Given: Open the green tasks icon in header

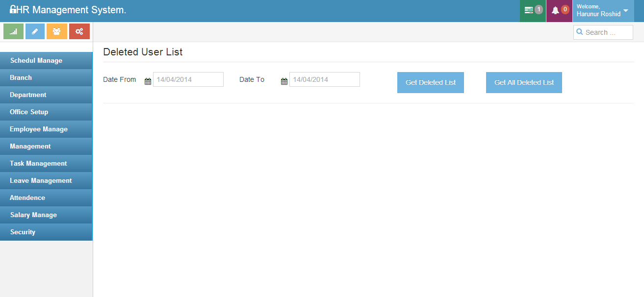Looking at the screenshot, I should pyautogui.click(x=533, y=10).
